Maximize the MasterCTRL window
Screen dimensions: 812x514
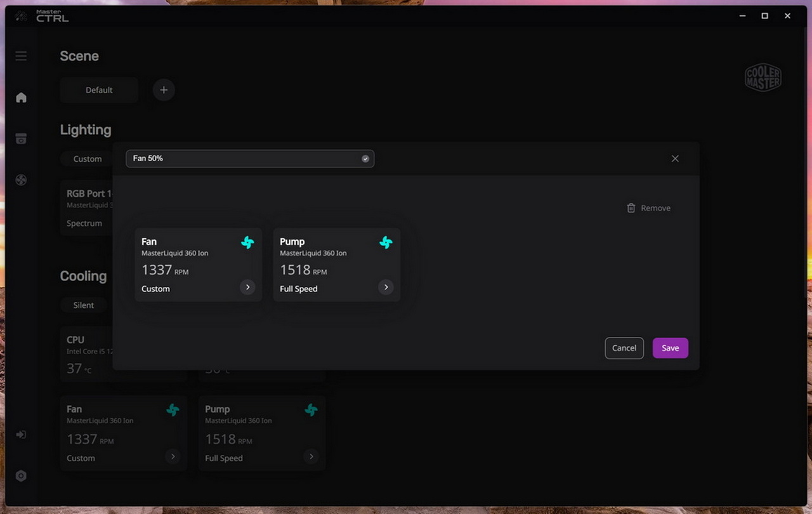[765, 16]
